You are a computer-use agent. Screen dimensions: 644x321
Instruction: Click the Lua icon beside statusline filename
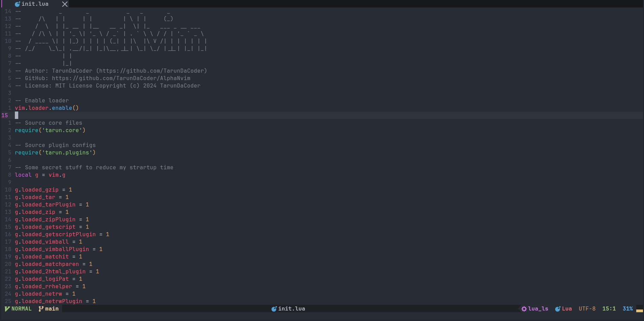point(274,309)
